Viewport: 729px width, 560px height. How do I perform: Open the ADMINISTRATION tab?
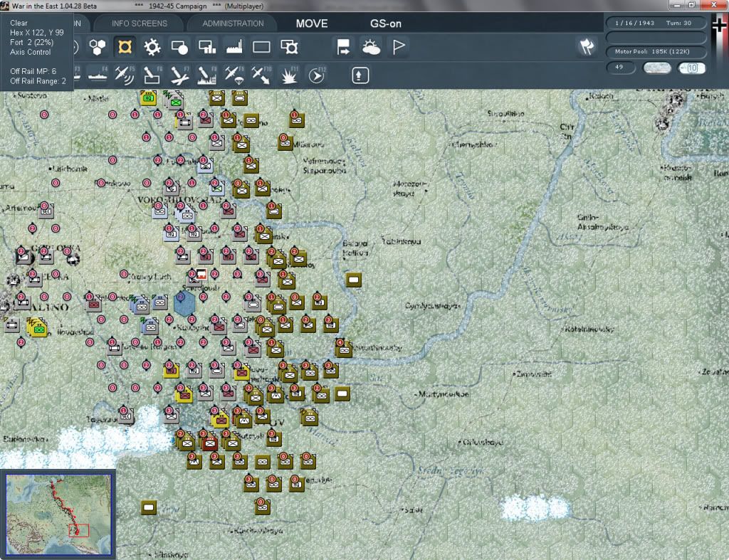pos(233,23)
